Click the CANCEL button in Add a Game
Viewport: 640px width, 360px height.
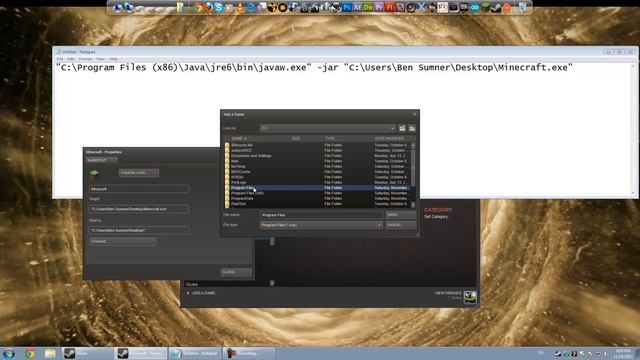click(400, 225)
